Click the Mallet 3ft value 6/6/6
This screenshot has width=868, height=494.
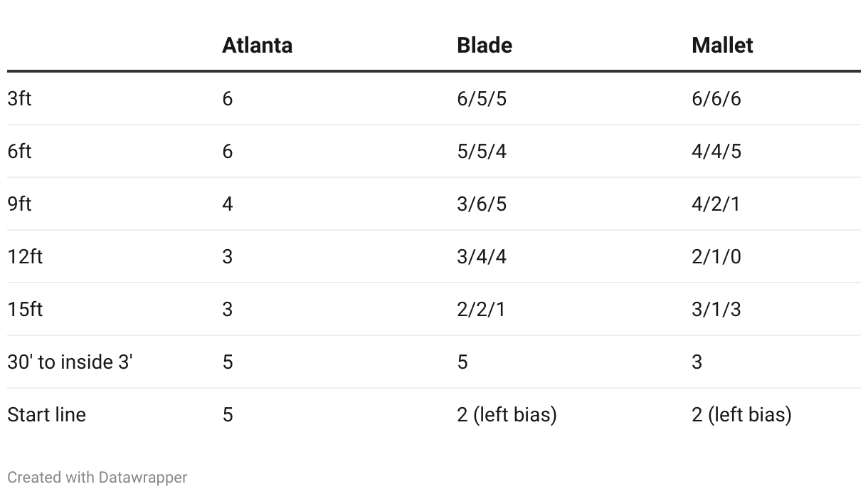click(716, 98)
